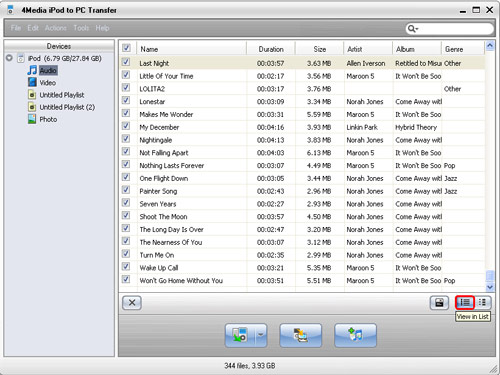This screenshot has width=500, height=375.
Task: Click the search magnifier icon
Action: point(411,29)
